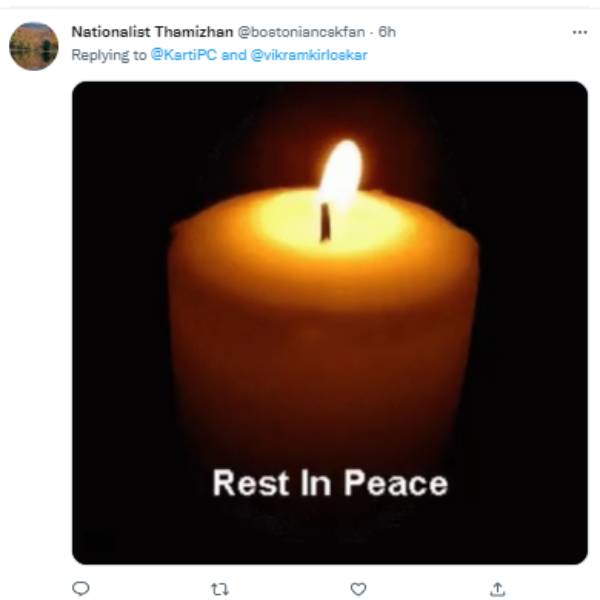Click the orange wax candle body
Screen dimensions: 600x600
(323, 344)
